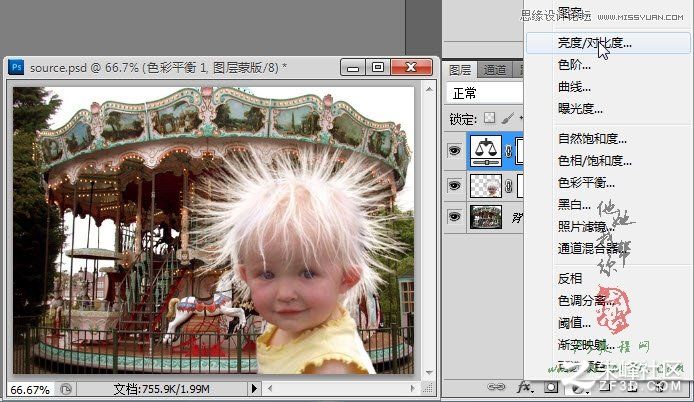This screenshot has height=402, width=694.
Task: Click the 66.67% zoom field
Action: tap(30, 390)
